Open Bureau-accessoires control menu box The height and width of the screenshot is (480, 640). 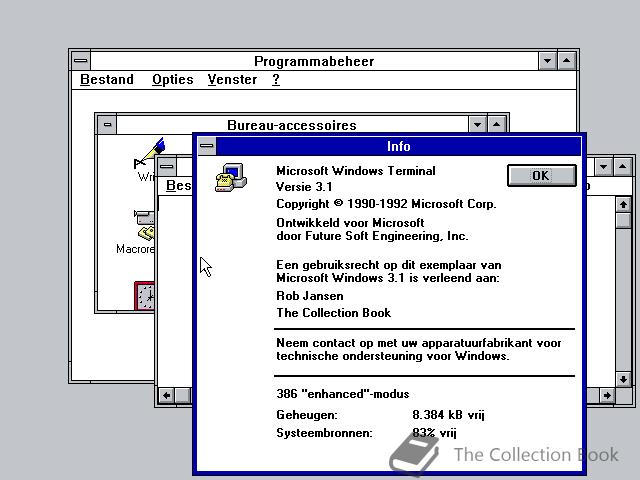click(107, 124)
